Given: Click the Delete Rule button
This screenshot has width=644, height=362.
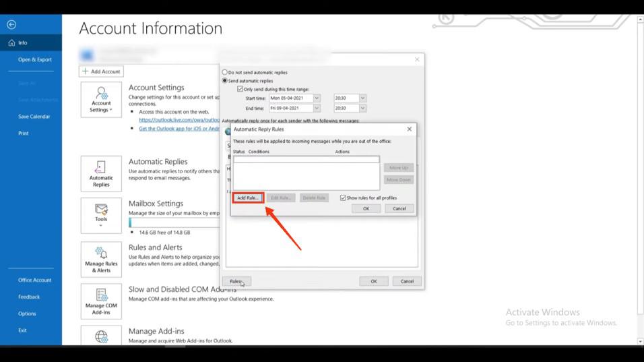Looking at the screenshot, I should pyautogui.click(x=314, y=198).
